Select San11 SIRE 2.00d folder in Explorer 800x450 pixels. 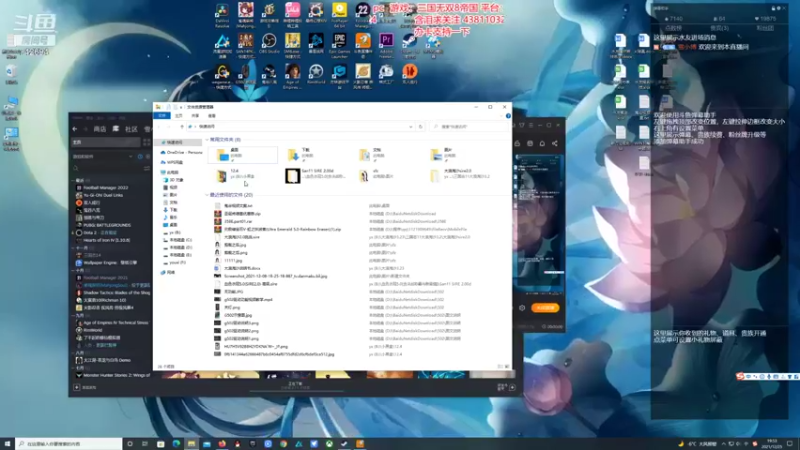pyautogui.click(x=314, y=176)
